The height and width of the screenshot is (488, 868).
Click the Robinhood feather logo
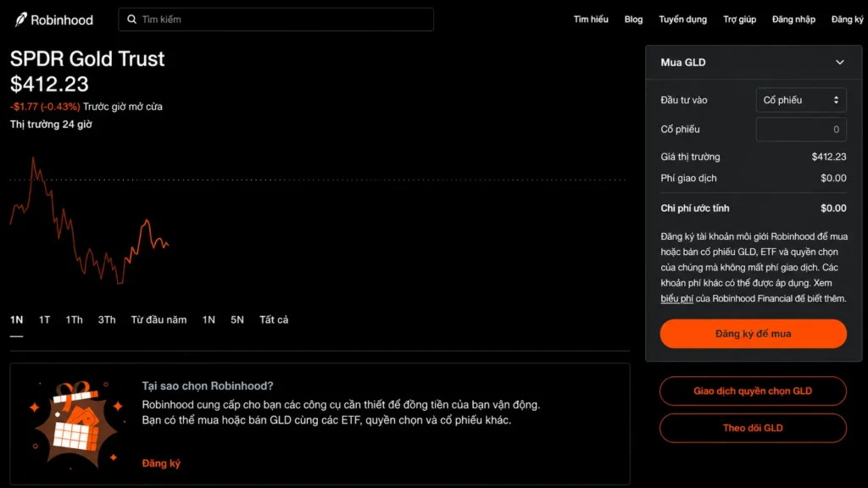coord(20,20)
